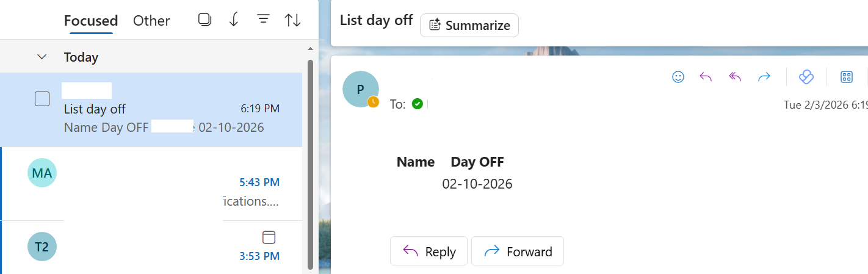Screen dimensions: 868x274
Task: Click the forward arrow icon in header
Action: tap(764, 77)
